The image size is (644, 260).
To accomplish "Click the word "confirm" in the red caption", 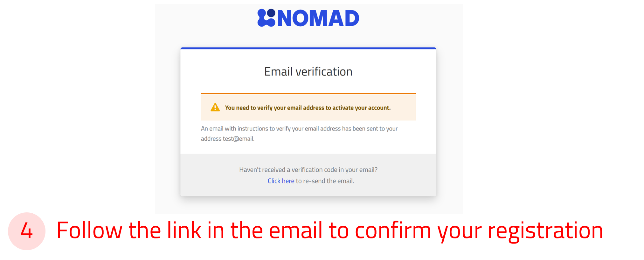I will (x=393, y=231).
